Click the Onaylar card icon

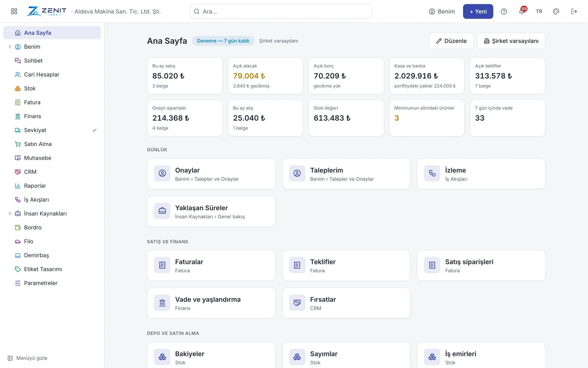[x=162, y=173]
